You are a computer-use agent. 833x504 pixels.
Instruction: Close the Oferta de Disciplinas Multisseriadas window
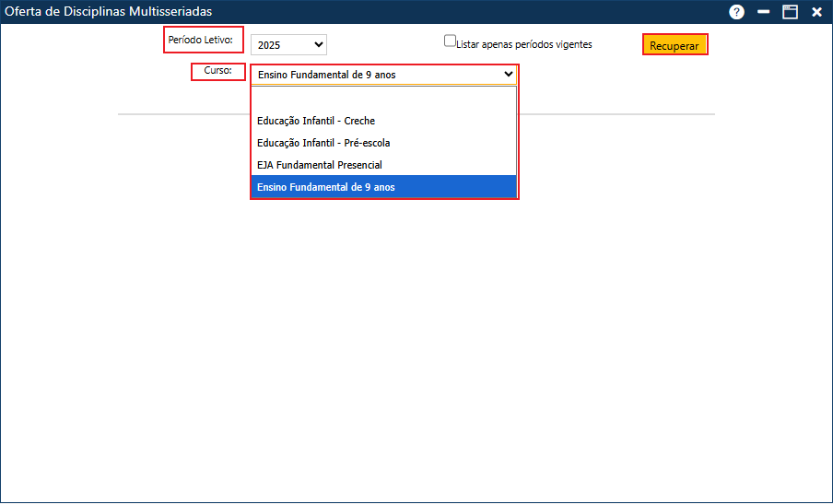point(816,12)
